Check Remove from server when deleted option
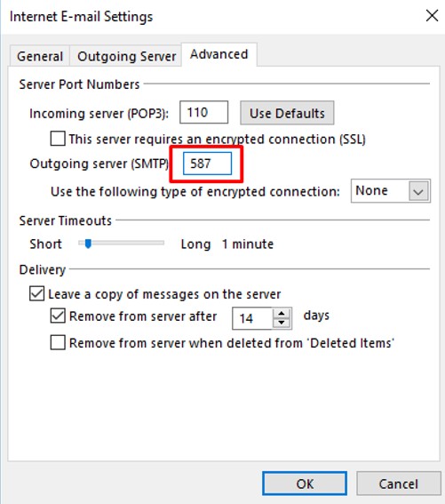Image resolution: width=445 pixels, height=504 pixels. click(x=58, y=342)
